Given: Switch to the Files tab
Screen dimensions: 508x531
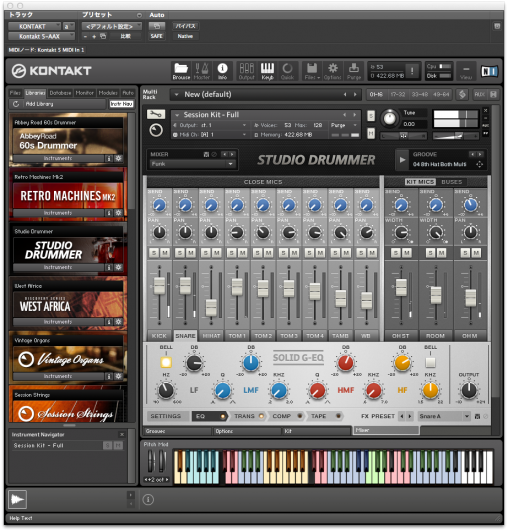Looking at the screenshot, I should tap(15, 93).
